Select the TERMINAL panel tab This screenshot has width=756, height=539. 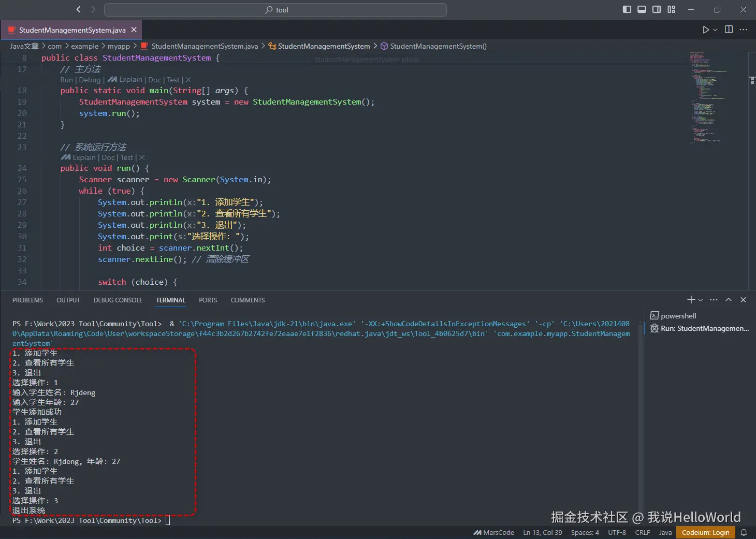(x=170, y=300)
